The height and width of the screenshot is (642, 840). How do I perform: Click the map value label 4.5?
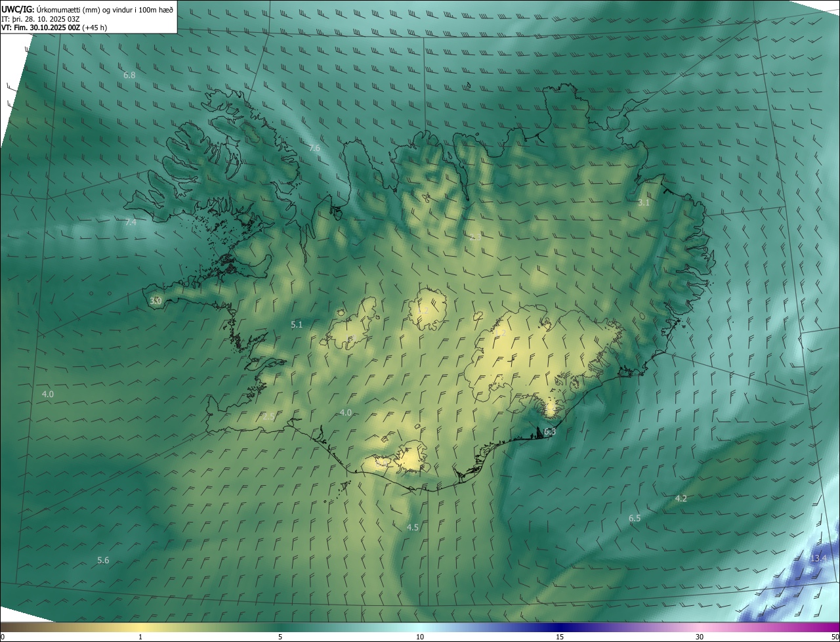[x=412, y=527]
